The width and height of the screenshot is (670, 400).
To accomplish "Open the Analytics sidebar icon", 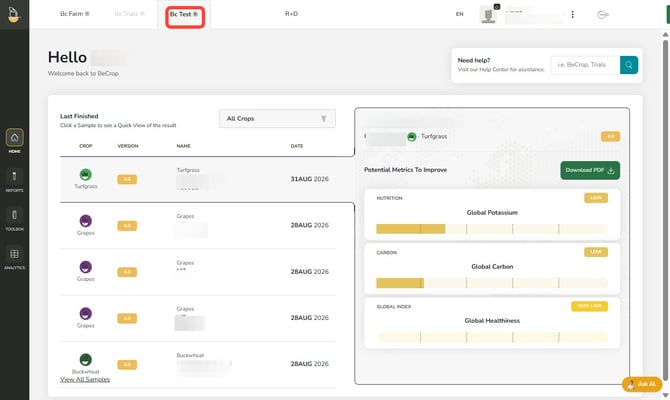I will tap(15, 254).
